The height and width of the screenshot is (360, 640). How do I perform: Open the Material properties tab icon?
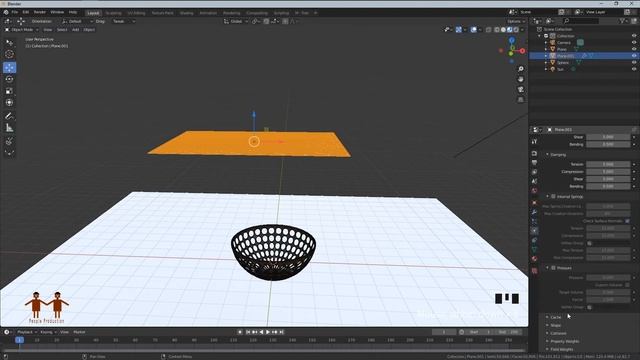click(534, 259)
